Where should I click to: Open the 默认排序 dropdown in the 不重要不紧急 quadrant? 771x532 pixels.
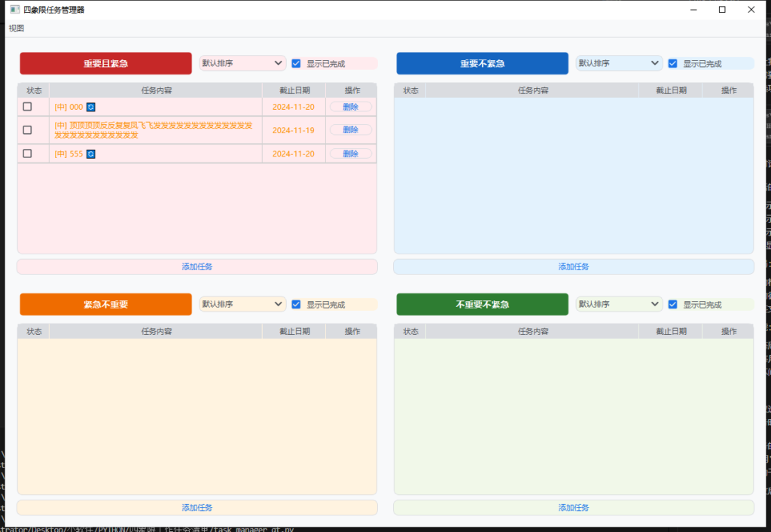point(619,305)
